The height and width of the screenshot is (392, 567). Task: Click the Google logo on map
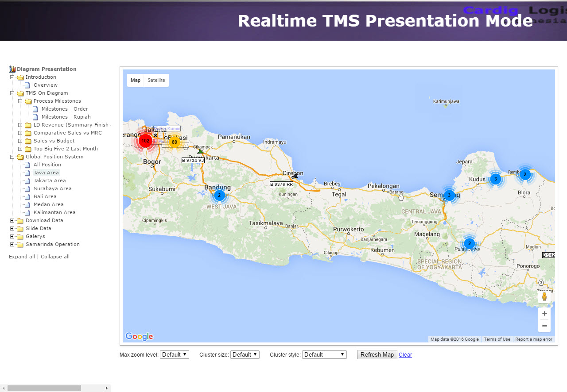[x=139, y=337]
